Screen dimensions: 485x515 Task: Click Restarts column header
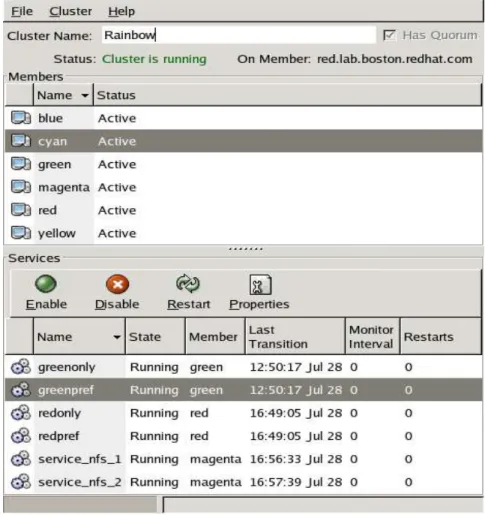click(440, 337)
